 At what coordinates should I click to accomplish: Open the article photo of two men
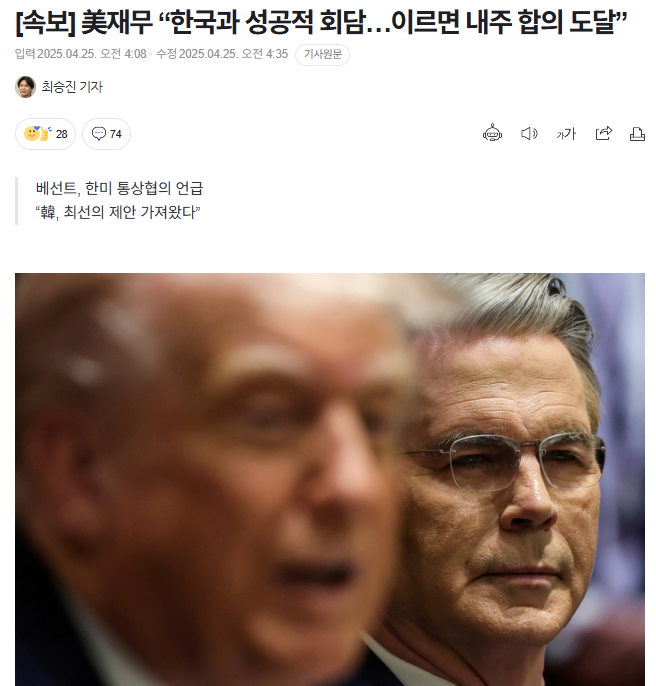point(330,480)
